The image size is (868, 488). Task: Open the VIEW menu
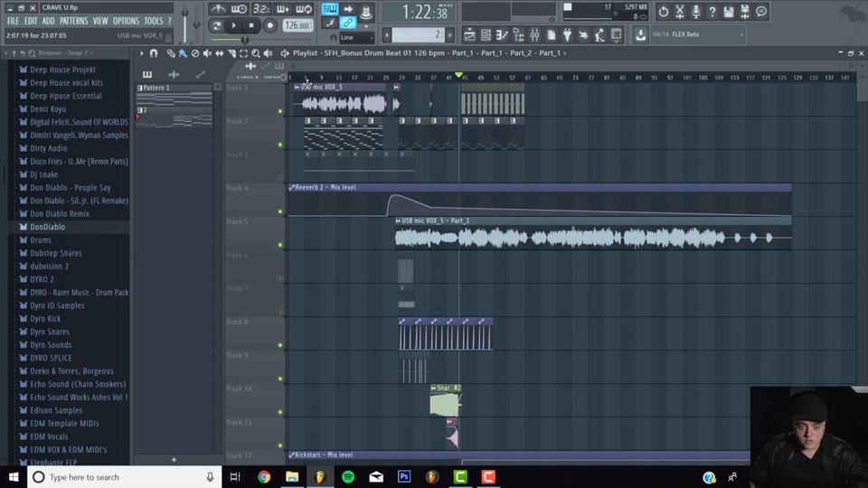(x=100, y=21)
